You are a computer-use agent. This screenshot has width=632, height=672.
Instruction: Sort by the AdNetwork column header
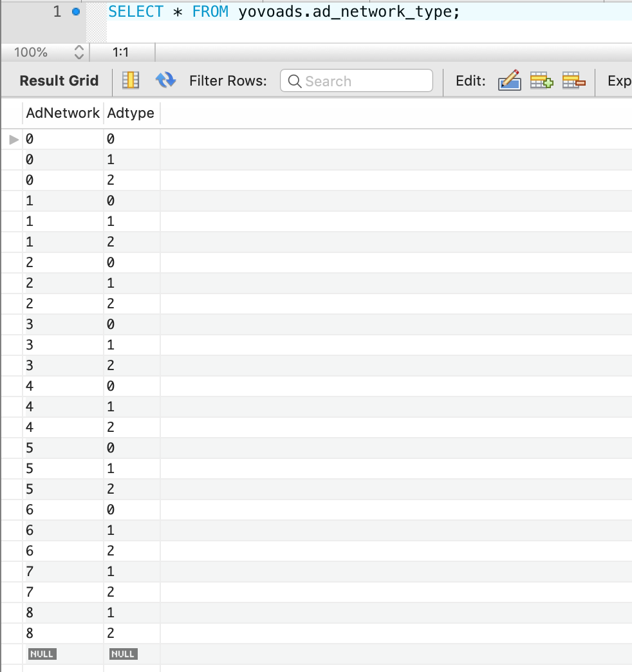coord(62,113)
